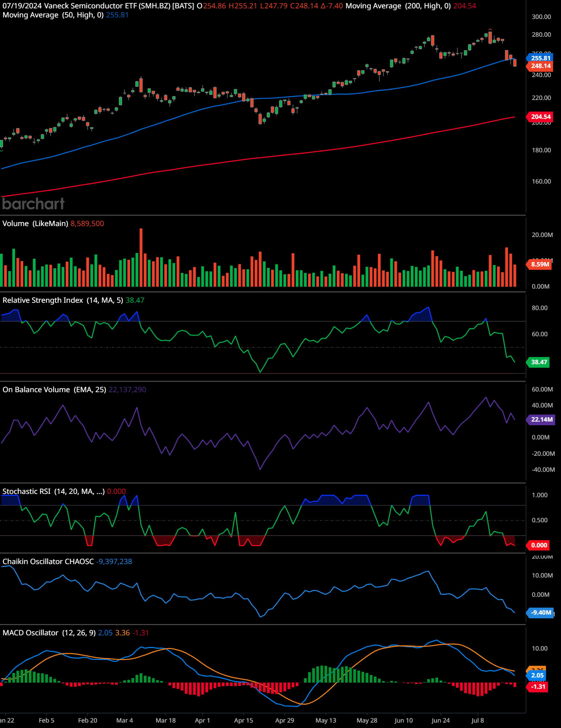Image resolution: width=561 pixels, height=728 pixels.
Task: Click the 'May 28' date axis label
Action: (x=367, y=720)
